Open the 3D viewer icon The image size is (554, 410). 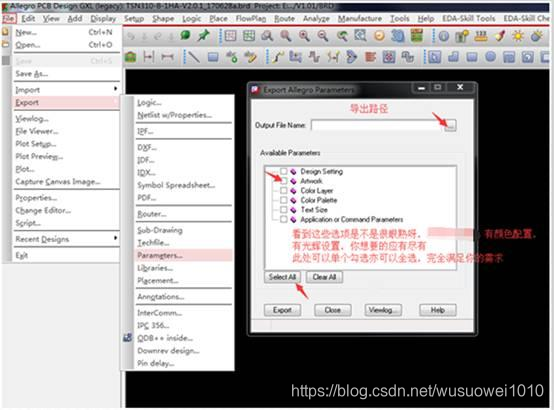coord(398,36)
